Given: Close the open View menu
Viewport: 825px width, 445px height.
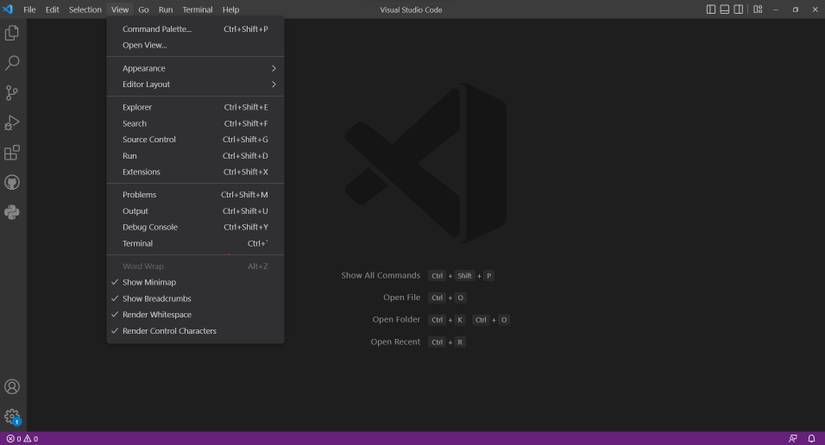Looking at the screenshot, I should pos(120,9).
